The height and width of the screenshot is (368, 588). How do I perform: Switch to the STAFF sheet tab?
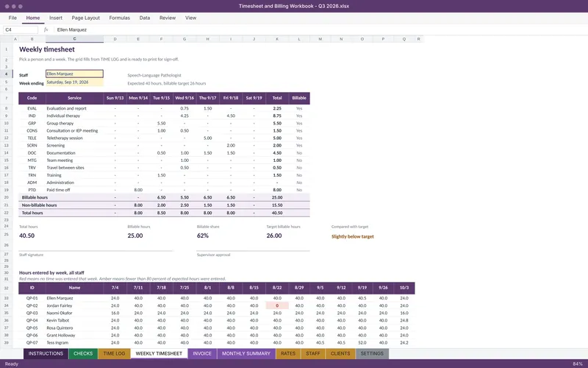pyautogui.click(x=313, y=354)
